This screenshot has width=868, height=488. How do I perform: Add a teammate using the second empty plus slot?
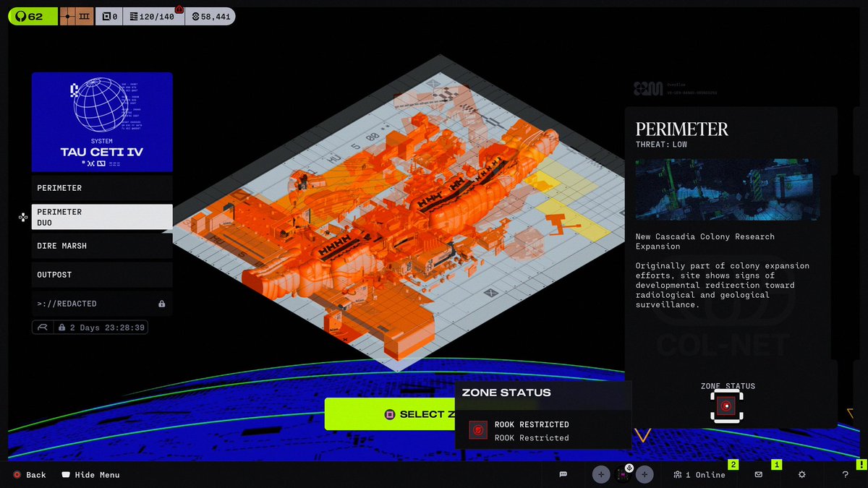coord(645,474)
